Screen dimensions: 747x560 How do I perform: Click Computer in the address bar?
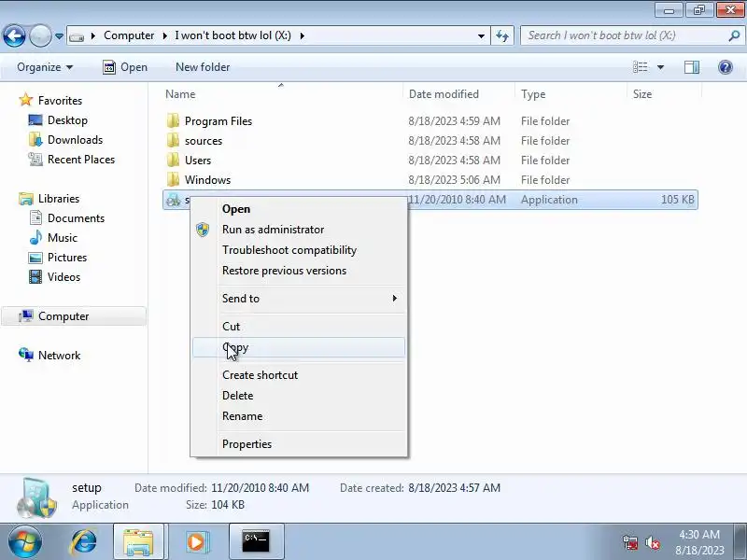click(x=129, y=35)
